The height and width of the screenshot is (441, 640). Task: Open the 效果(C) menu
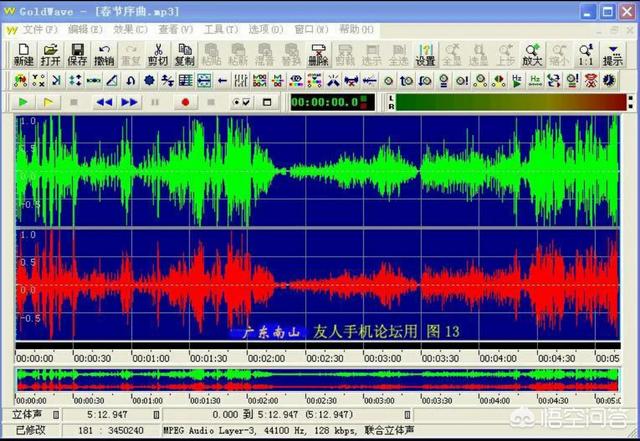pyautogui.click(x=130, y=29)
